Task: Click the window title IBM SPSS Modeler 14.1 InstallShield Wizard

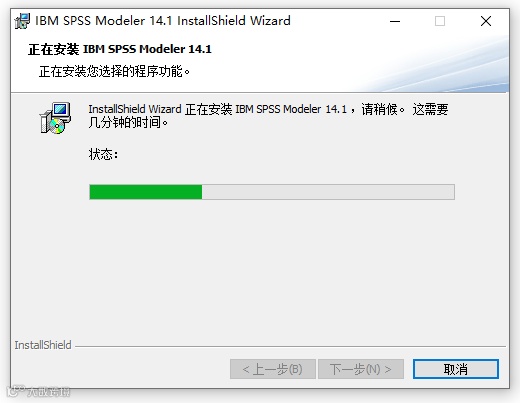Action: [163, 21]
